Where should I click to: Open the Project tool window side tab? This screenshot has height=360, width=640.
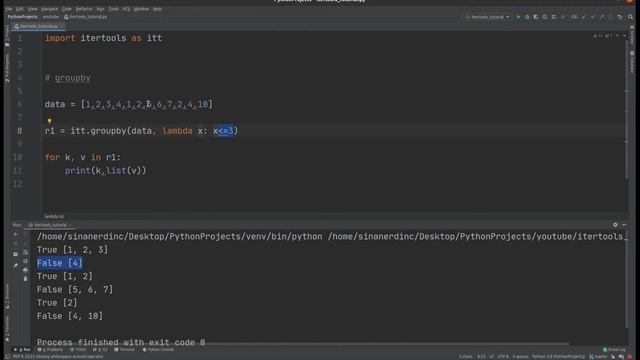coord(7,36)
